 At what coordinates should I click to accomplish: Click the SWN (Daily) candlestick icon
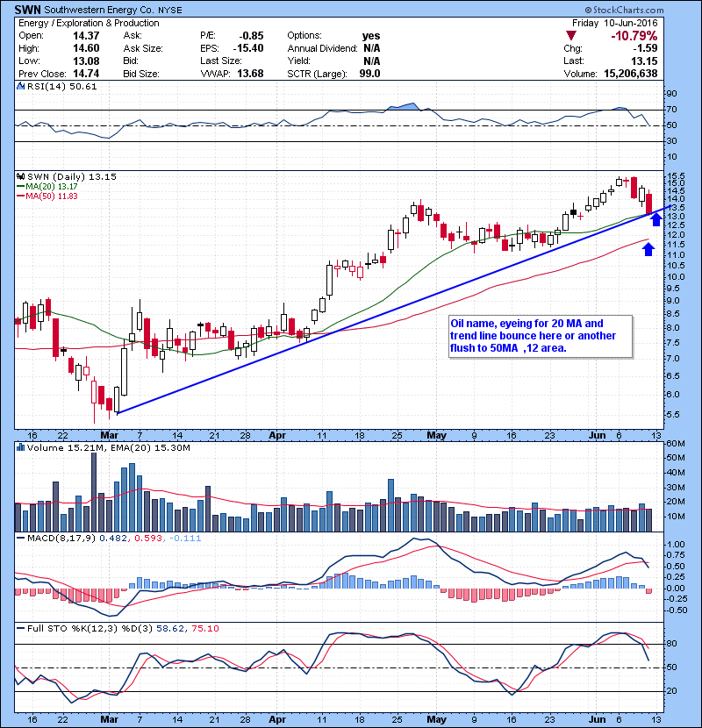[20, 176]
